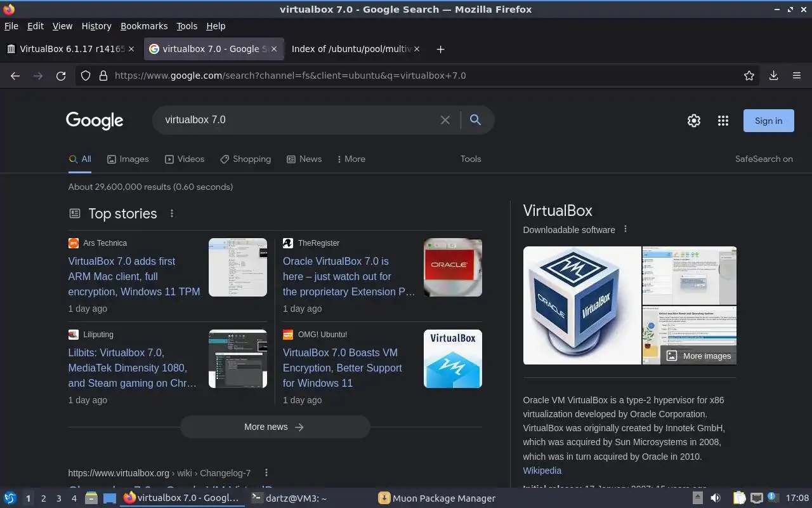Click the padlock site information icon
The image size is (812, 508).
[x=103, y=76]
